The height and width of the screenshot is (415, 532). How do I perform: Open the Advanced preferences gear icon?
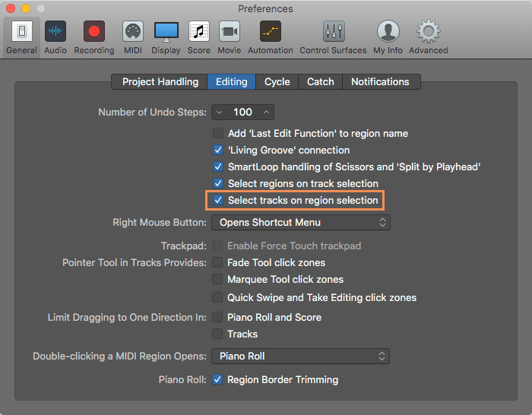tap(429, 31)
